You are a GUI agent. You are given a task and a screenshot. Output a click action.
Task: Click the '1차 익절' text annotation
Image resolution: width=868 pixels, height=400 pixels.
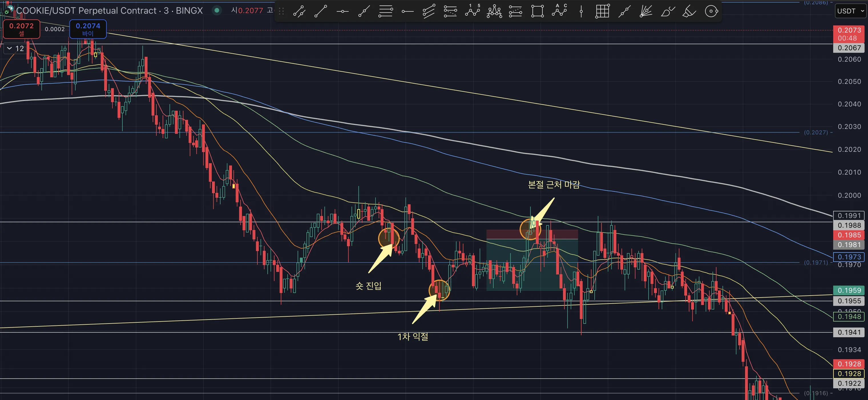[413, 336]
